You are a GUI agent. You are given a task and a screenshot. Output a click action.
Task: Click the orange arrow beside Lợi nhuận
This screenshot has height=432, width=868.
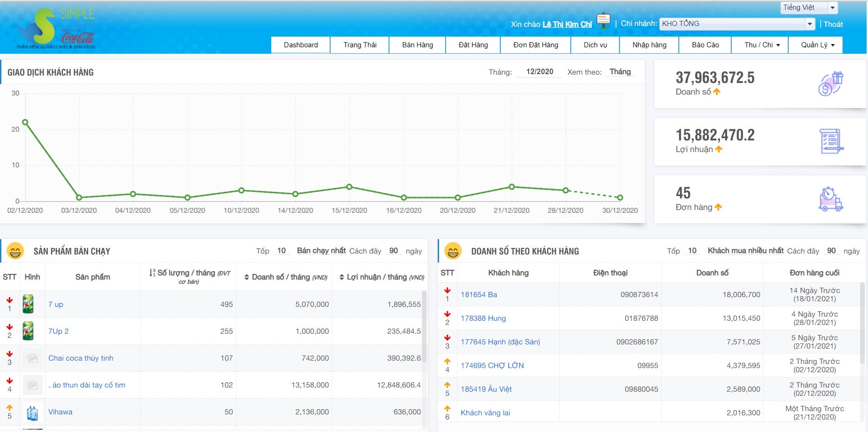[719, 149]
